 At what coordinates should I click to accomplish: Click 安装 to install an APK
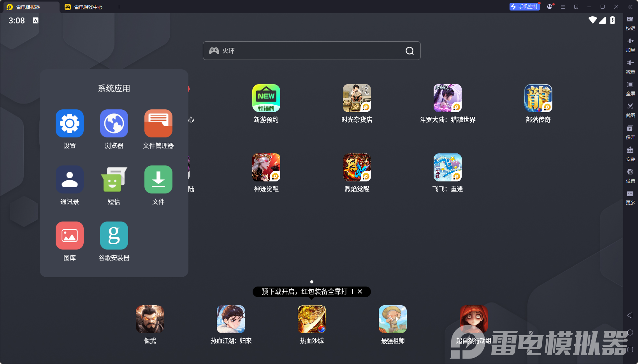[x=630, y=154]
